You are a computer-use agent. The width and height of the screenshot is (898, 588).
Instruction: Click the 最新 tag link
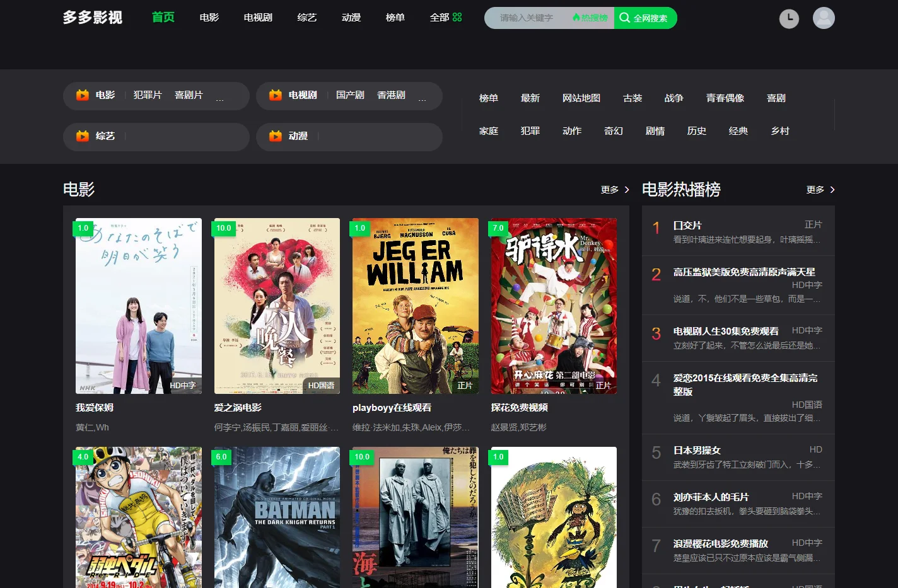(x=530, y=98)
